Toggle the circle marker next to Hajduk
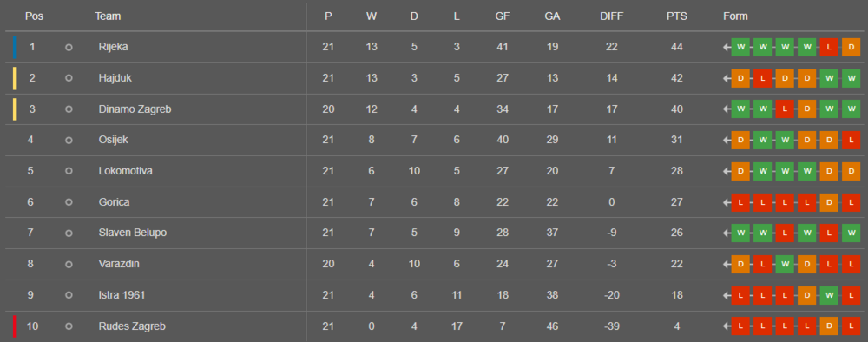This screenshot has height=342, width=868. tap(69, 79)
